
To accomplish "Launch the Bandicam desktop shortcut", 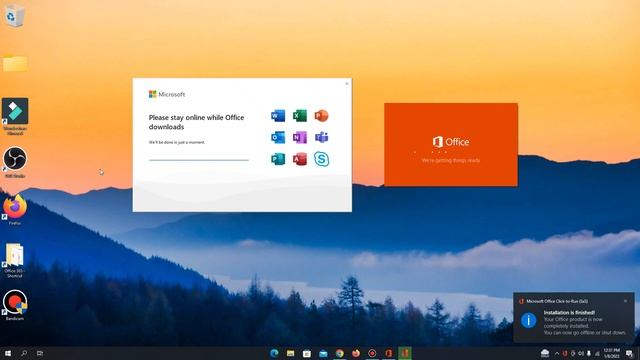I will coord(15,305).
